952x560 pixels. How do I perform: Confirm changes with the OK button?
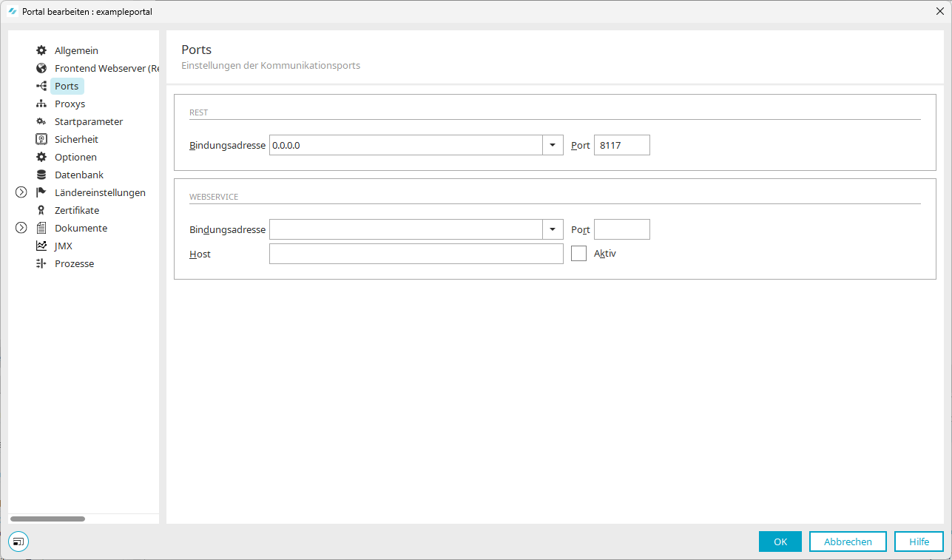(x=780, y=542)
